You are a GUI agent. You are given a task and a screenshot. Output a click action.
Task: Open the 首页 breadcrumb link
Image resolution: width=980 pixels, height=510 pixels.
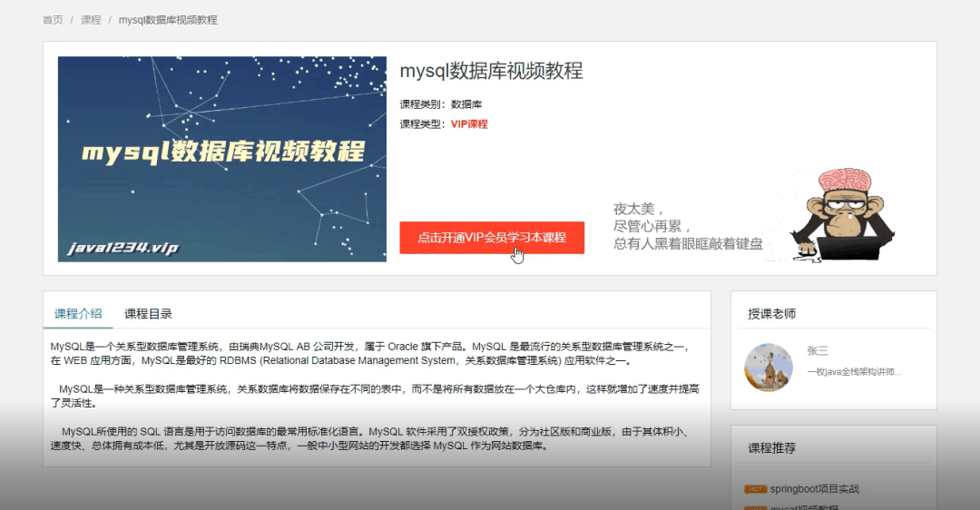coord(53,20)
